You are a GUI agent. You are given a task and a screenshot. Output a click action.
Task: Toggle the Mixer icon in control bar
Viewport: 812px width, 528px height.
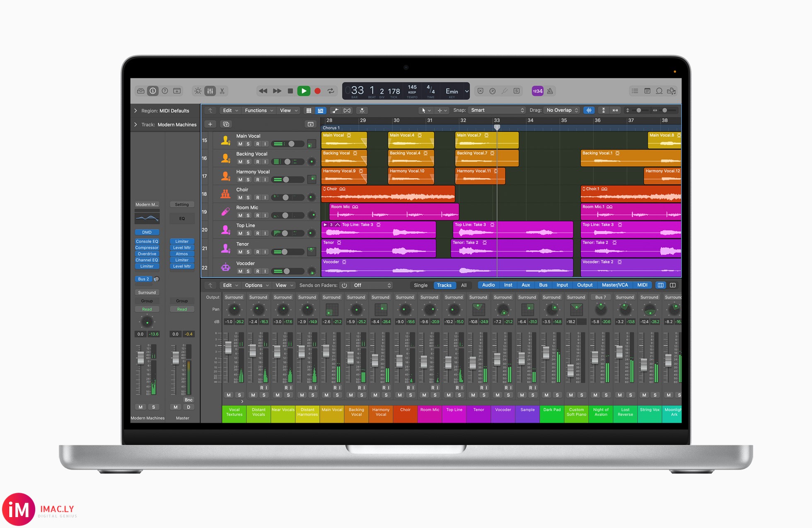pyautogui.click(x=210, y=91)
